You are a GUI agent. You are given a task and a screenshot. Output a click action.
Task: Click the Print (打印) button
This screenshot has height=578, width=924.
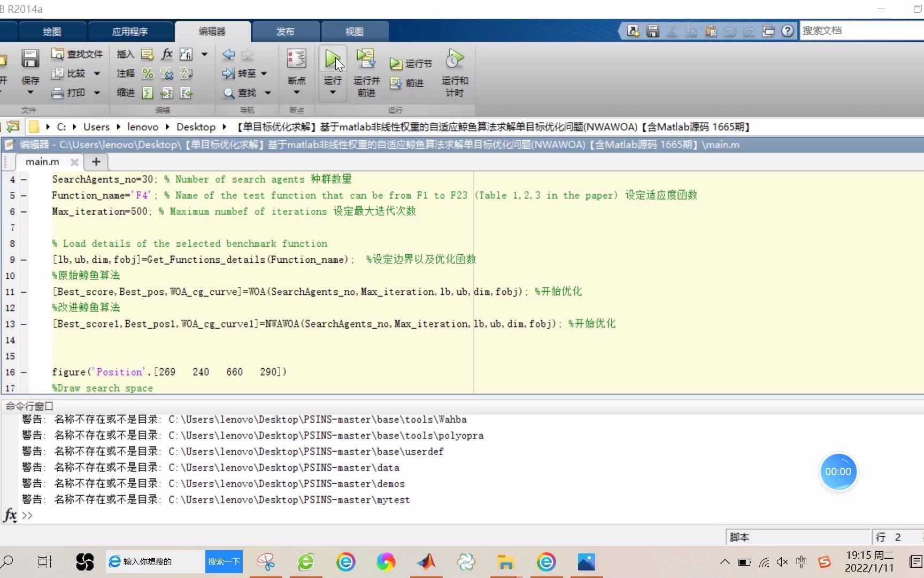click(68, 93)
